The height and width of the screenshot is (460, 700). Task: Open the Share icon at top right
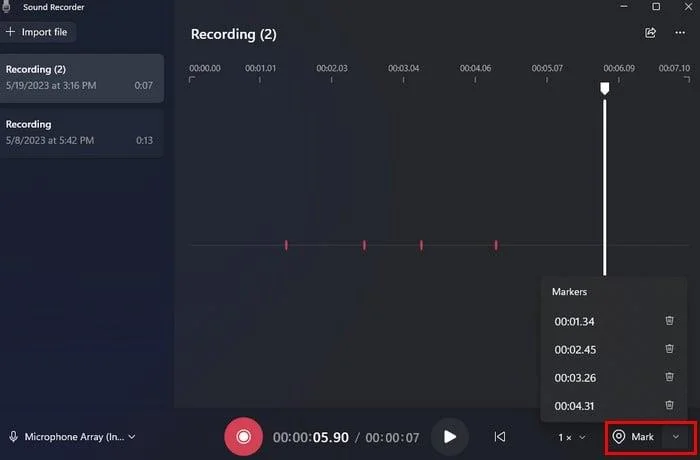(651, 33)
